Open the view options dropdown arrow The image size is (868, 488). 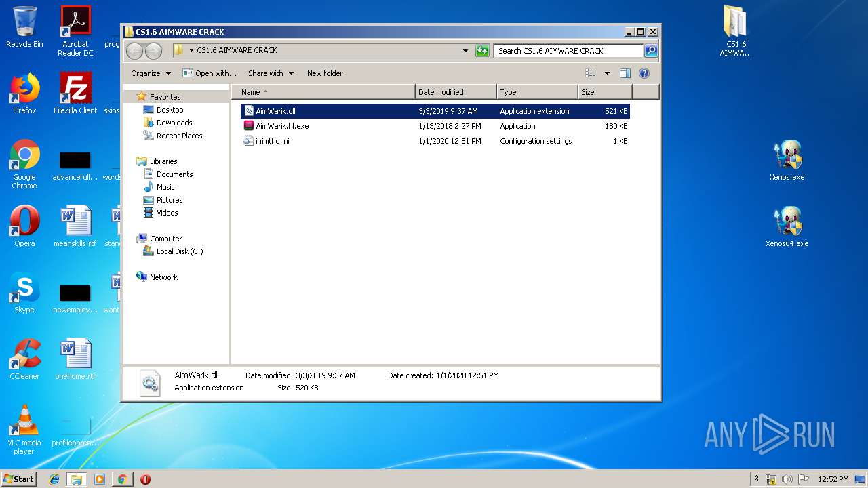coord(607,73)
